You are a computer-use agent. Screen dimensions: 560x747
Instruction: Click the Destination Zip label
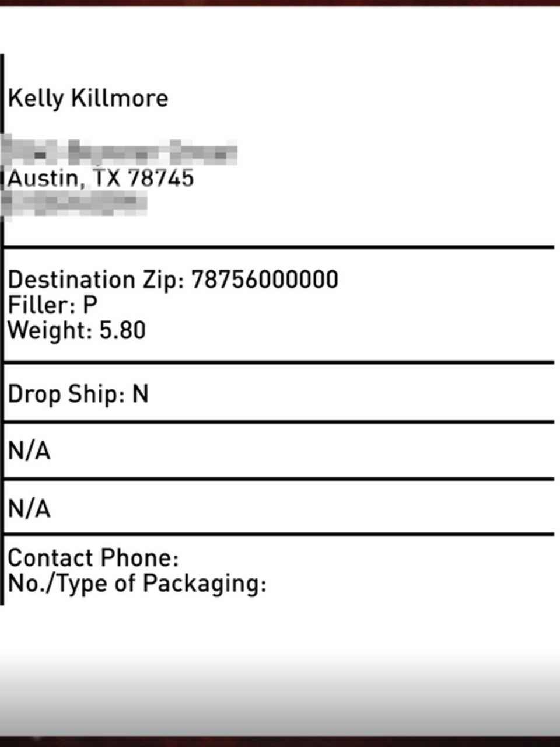click(96, 280)
